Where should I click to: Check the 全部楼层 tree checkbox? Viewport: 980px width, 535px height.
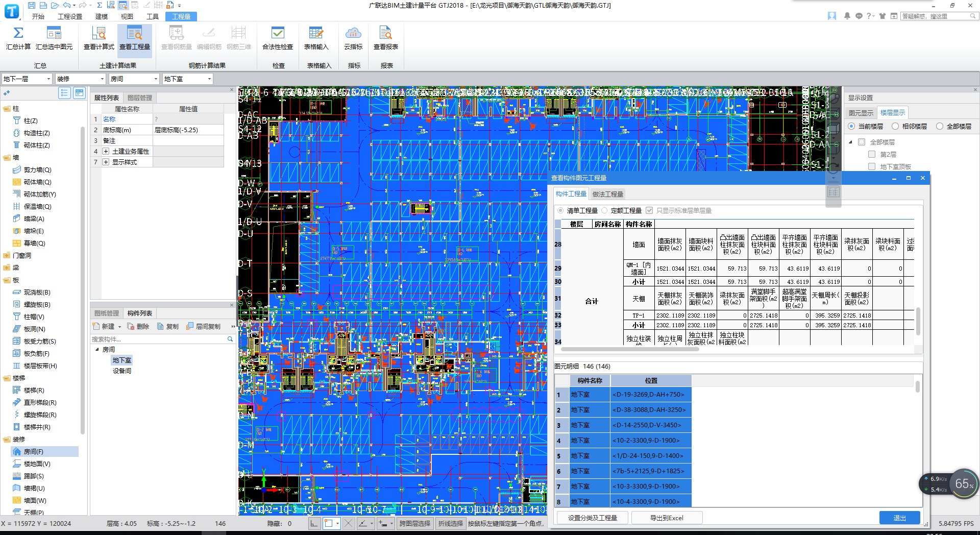click(862, 142)
